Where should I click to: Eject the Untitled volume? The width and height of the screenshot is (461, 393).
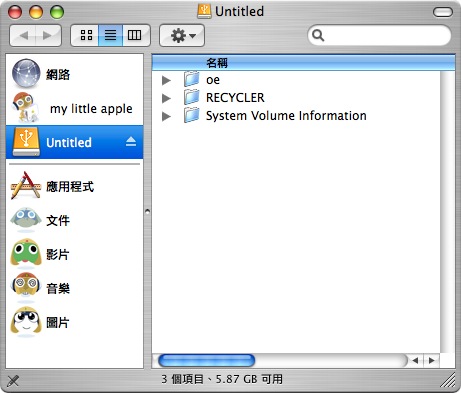tap(131, 142)
